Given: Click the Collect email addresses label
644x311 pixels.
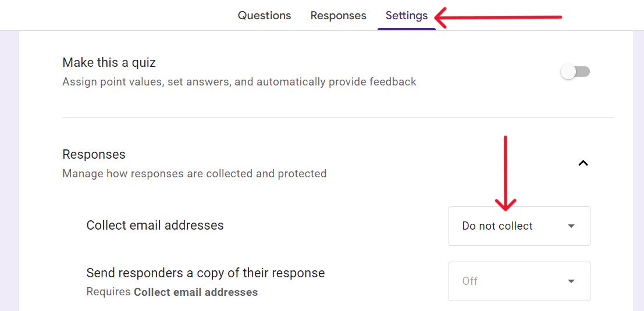Looking at the screenshot, I should coord(155,226).
